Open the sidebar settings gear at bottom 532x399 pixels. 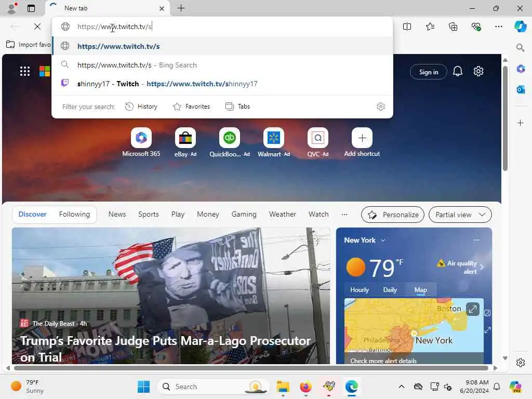tap(521, 363)
